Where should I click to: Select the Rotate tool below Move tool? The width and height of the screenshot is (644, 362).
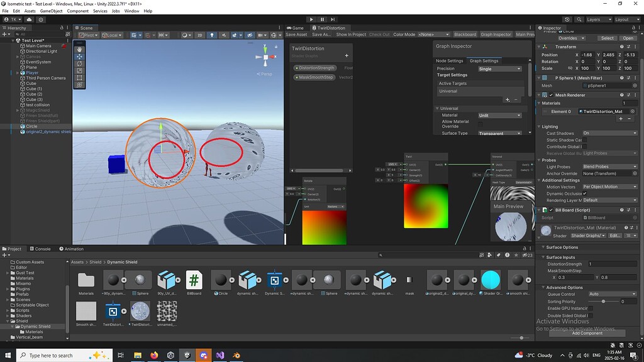click(x=79, y=63)
